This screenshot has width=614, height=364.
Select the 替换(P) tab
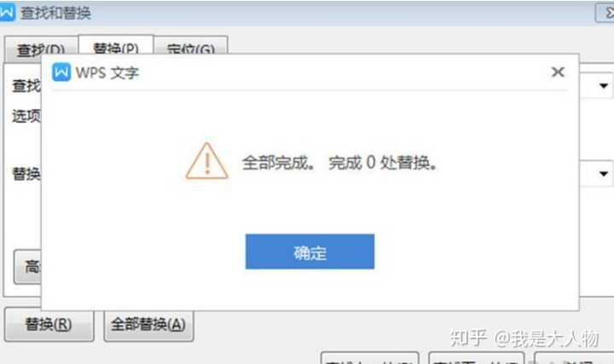pyautogui.click(x=116, y=47)
